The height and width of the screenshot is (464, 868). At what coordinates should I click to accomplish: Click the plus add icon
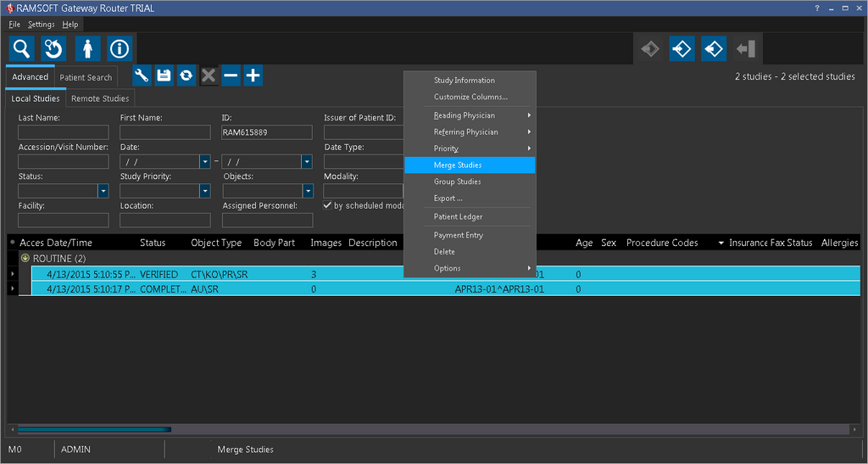coord(253,75)
